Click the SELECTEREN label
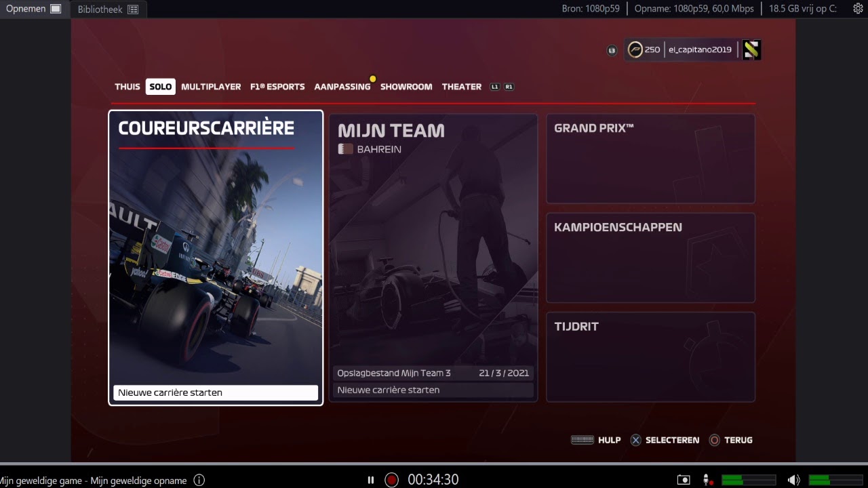The width and height of the screenshot is (868, 488). click(x=672, y=440)
